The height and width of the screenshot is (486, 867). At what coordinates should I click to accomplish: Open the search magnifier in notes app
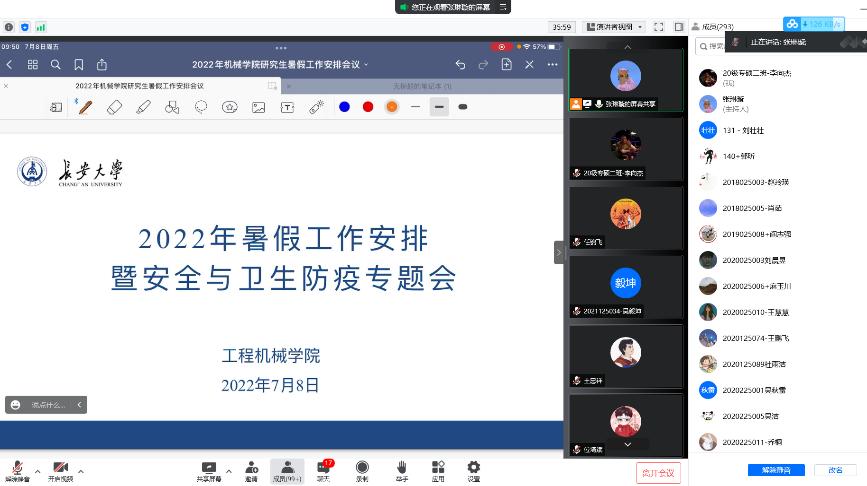coord(56,64)
